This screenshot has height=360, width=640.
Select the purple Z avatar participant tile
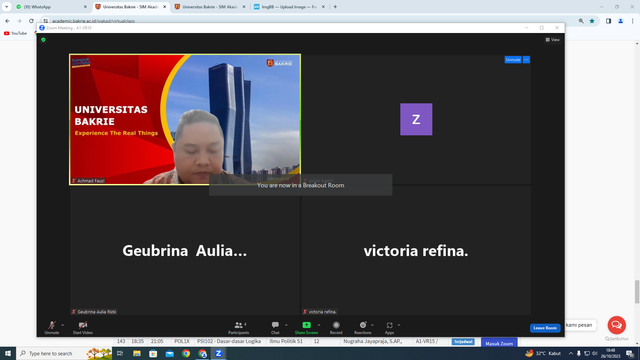click(x=416, y=119)
